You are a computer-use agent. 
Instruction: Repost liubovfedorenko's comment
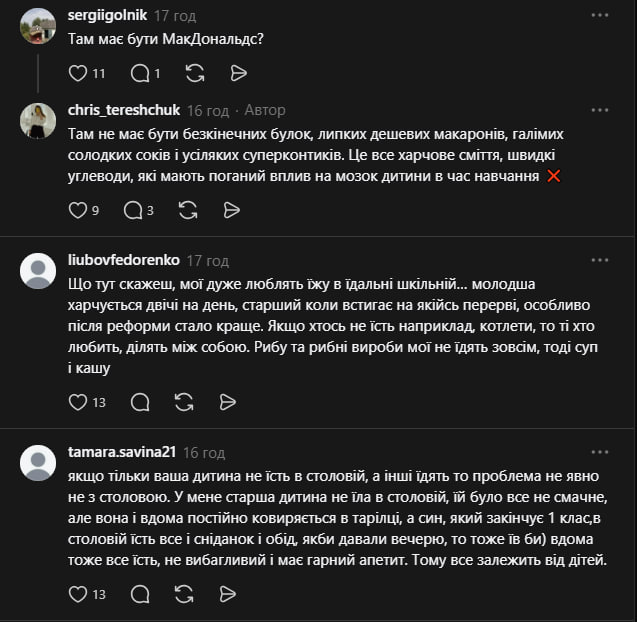184,402
